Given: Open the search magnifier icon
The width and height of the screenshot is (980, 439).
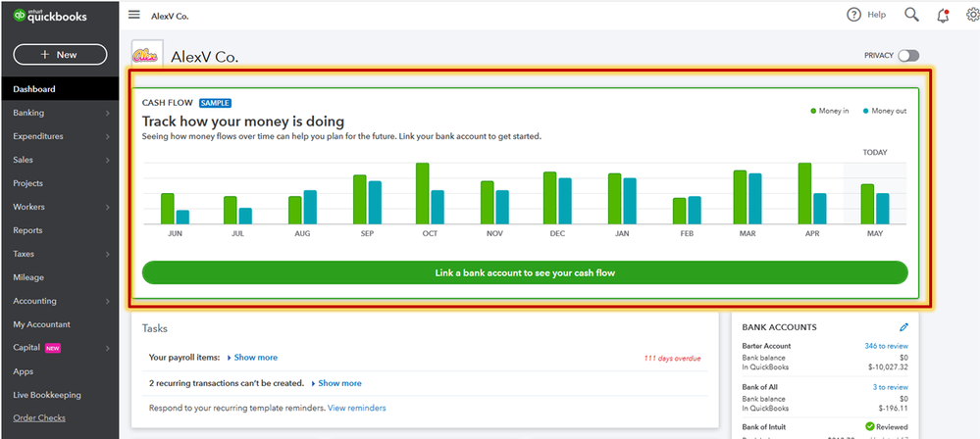Looking at the screenshot, I should [x=911, y=15].
